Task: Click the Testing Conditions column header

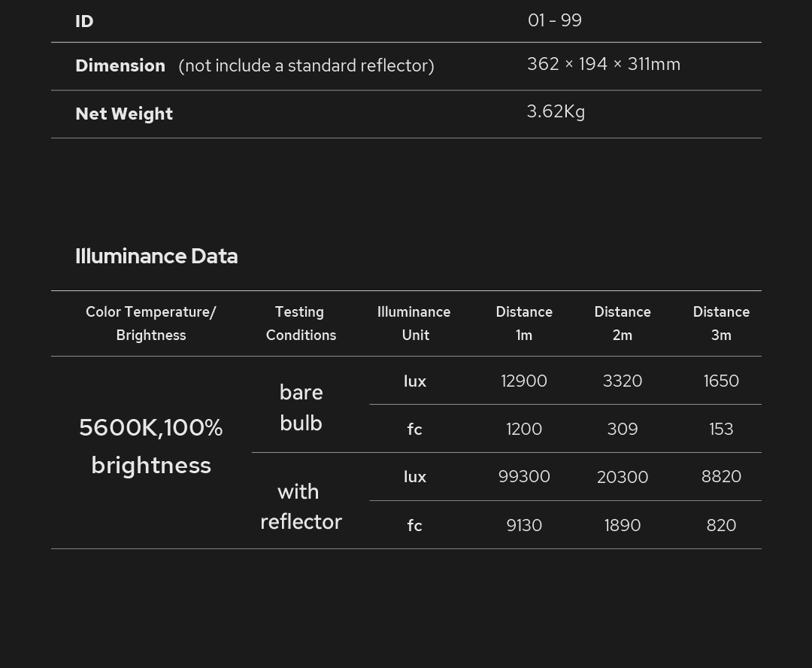Action: click(301, 323)
